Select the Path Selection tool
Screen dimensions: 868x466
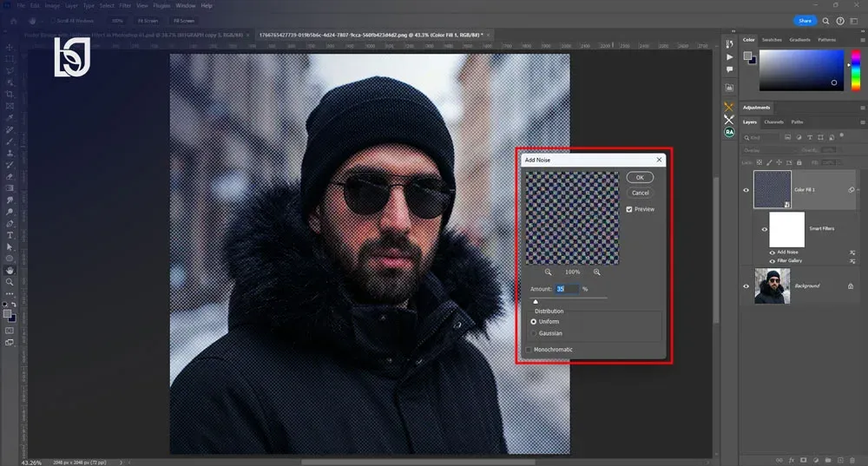tap(10, 246)
